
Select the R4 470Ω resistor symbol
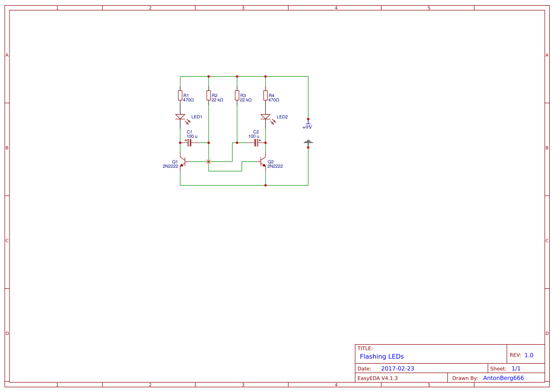point(265,96)
